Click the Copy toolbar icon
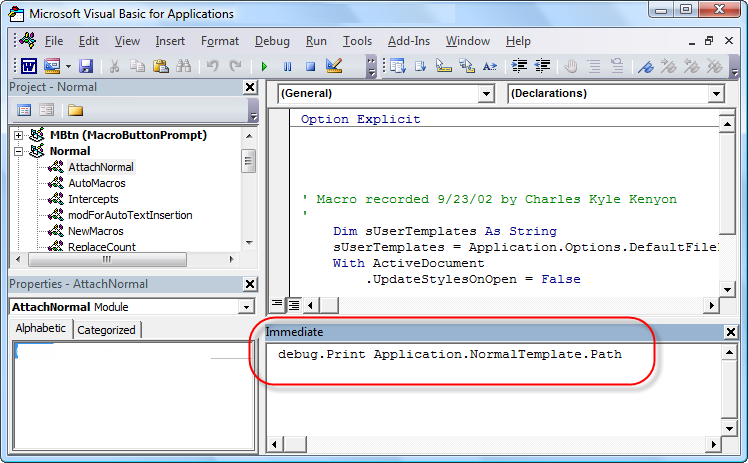The height and width of the screenshot is (463, 748). click(x=137, y=66)
